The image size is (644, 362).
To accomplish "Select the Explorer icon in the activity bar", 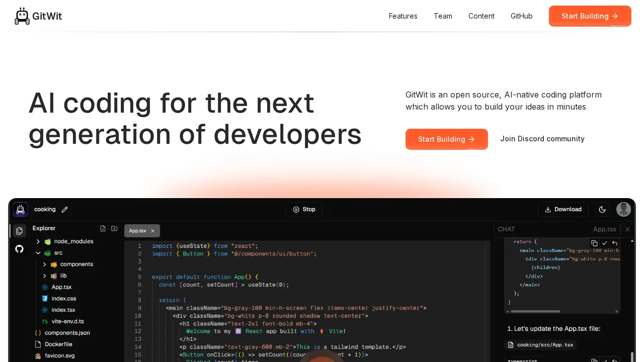I will [x=19, y=230].
